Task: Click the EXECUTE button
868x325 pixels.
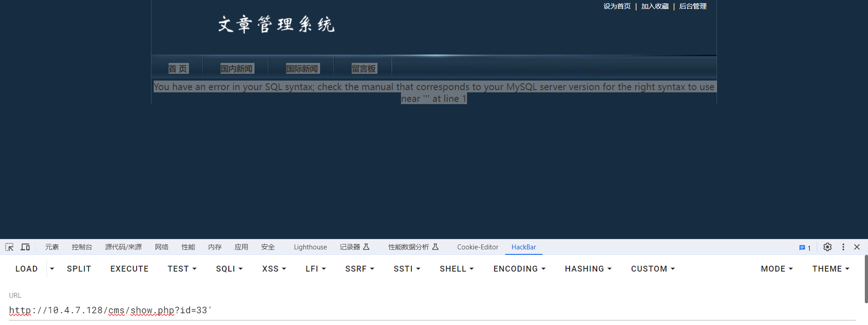Action: pyautogui.click(x=129, y=269)
